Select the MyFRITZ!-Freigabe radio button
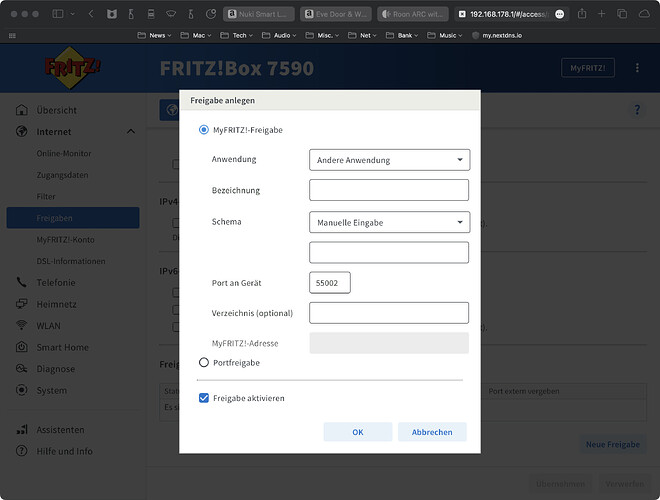Screen dimensions: 660x500 click(204, 130)
